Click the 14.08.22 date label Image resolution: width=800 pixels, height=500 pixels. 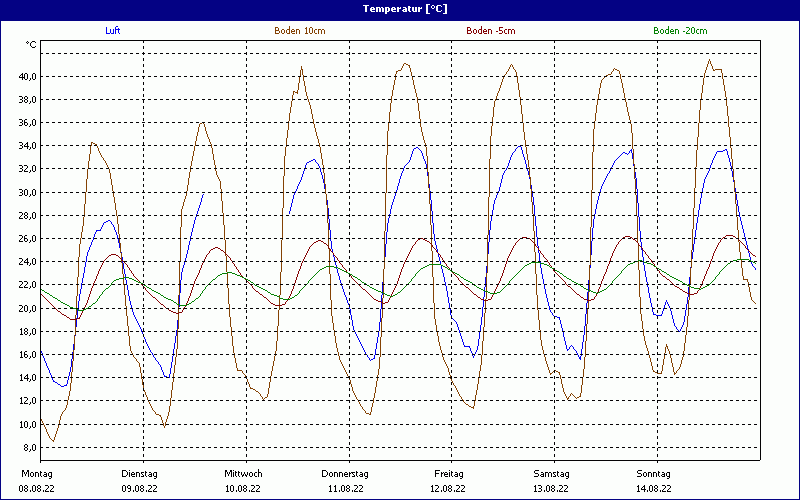[654, 489]
